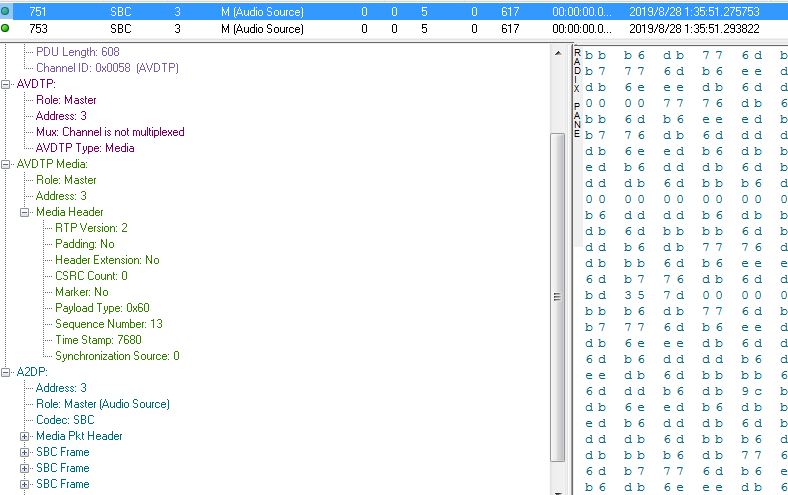Click status dot of frame 751

[x=5, y=11]
